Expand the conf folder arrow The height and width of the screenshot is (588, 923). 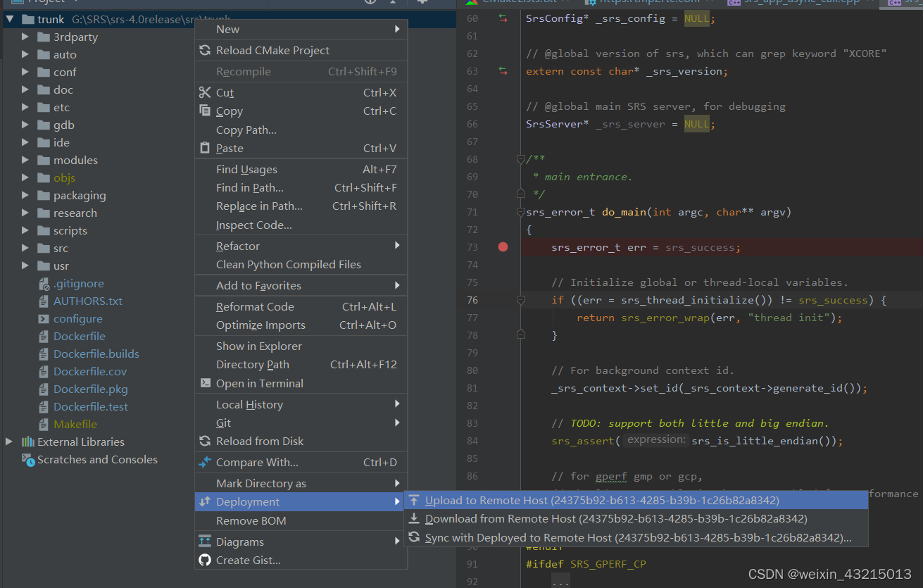click(25, 72)
